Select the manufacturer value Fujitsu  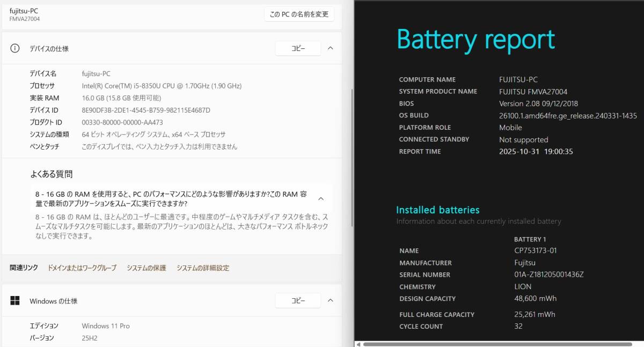(525, 263)
